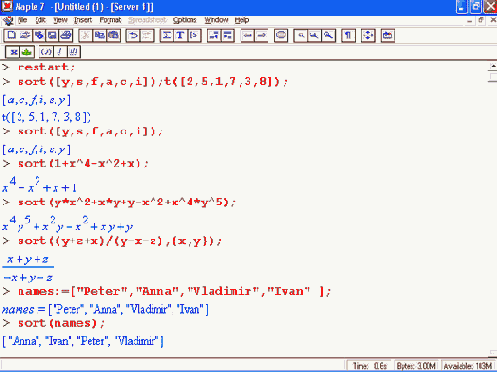Image resolution: width=497 pixels, height=372 pixels.
Task: Execute the worksheet with the triple exclamation icon
Action: [73, 52]
